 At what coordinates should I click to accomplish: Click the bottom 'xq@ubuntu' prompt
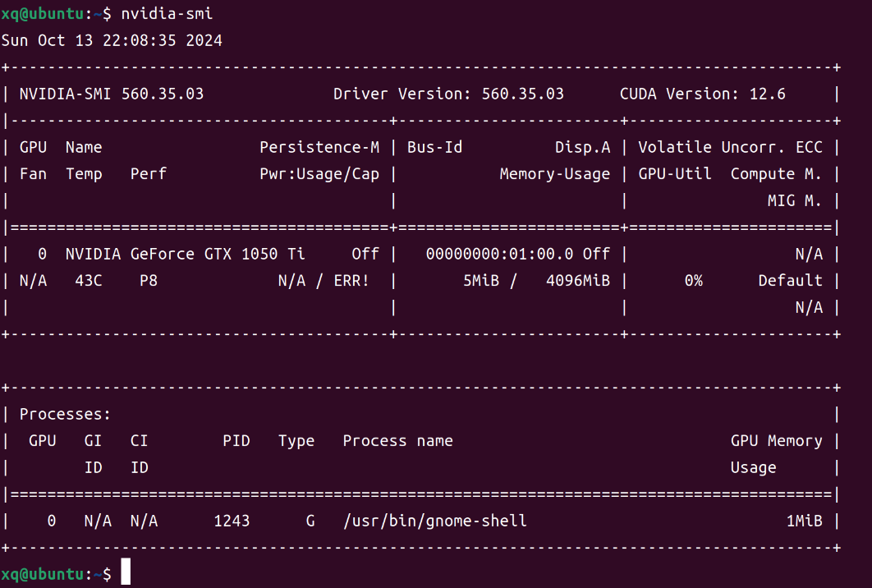42,574
